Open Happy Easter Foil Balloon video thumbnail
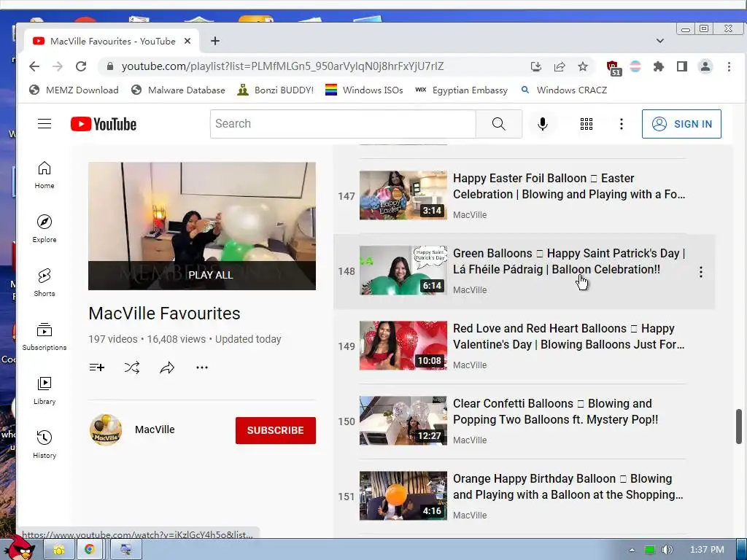This screenshot has width=747, height=560. click(x=403, y=195)
